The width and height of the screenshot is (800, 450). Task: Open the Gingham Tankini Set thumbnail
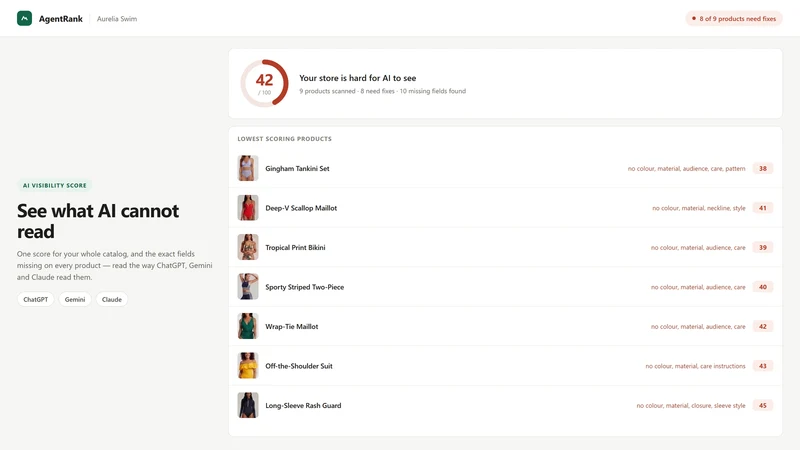click(x=248, y=168)
